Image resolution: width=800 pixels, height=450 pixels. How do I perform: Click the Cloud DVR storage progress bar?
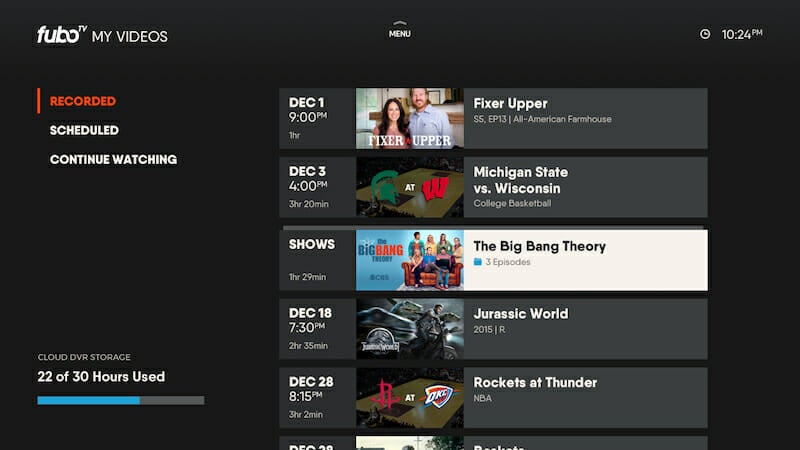(121, 401)
